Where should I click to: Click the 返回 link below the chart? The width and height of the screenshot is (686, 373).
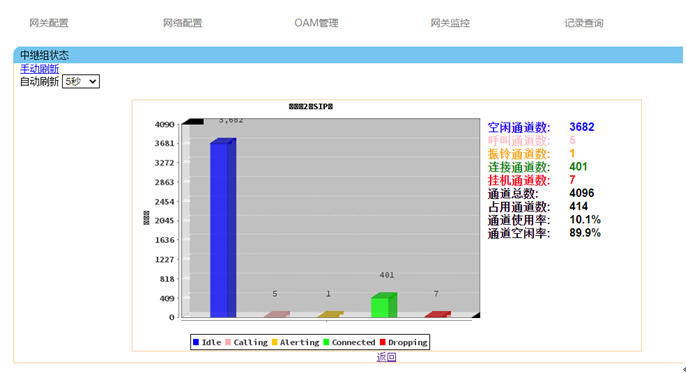(x=386, y=357)
